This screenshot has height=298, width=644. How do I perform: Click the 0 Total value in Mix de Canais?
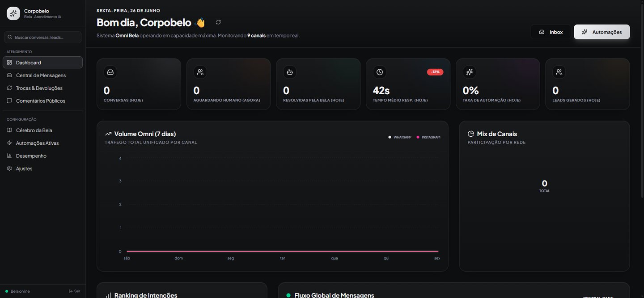pyautogui.click(x=544, y=183)
